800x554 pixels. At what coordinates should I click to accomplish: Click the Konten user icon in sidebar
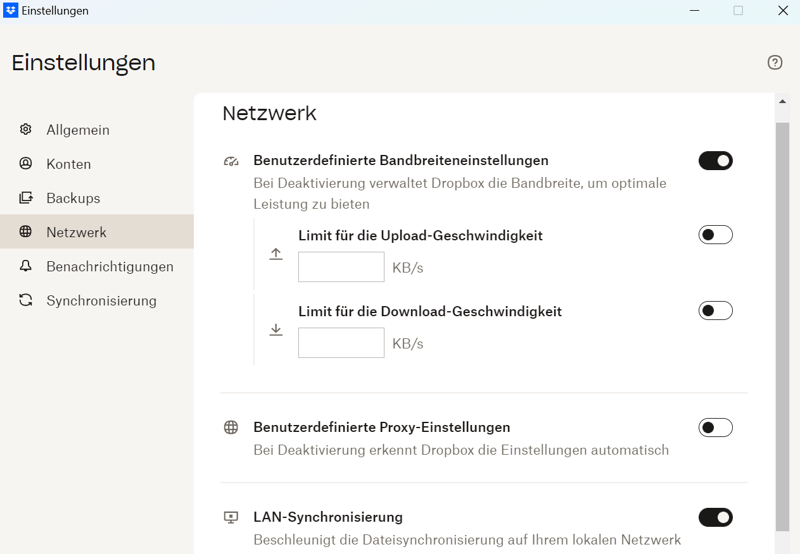[26, 164]
